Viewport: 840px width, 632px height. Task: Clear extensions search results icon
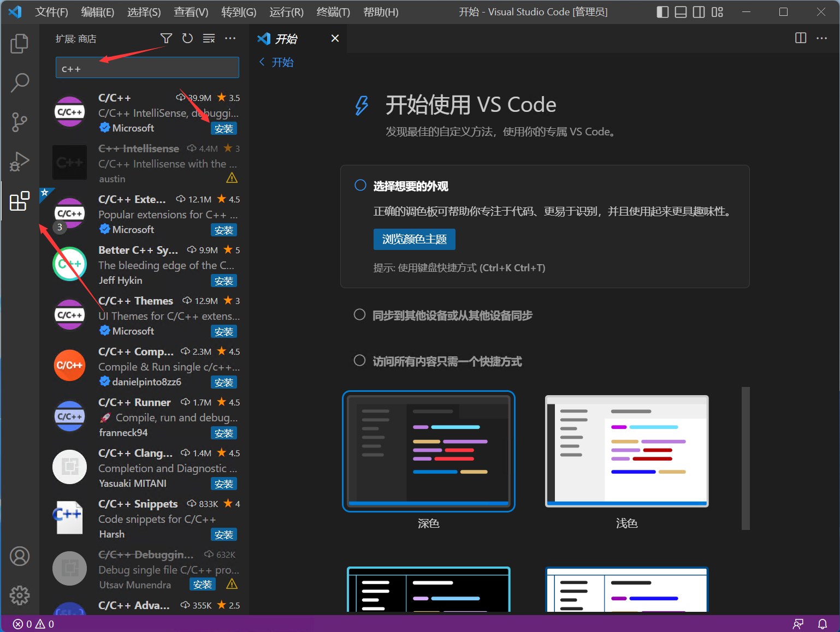[209, 38]
